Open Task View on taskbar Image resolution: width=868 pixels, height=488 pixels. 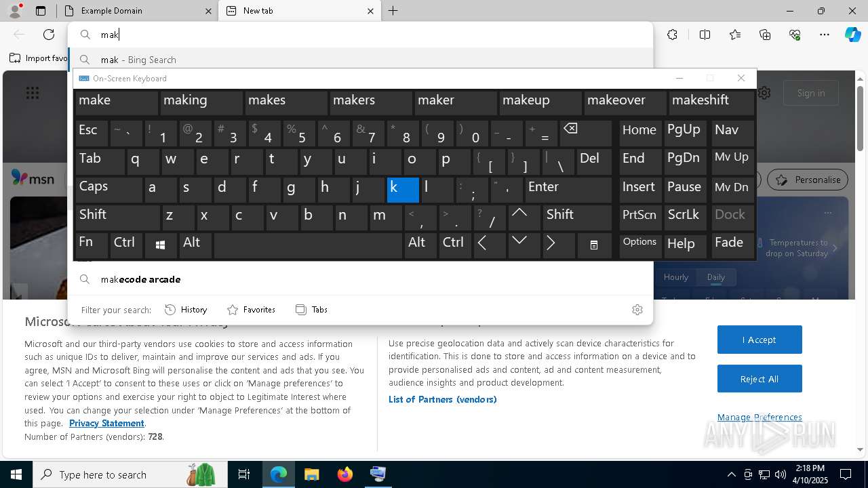244,474
